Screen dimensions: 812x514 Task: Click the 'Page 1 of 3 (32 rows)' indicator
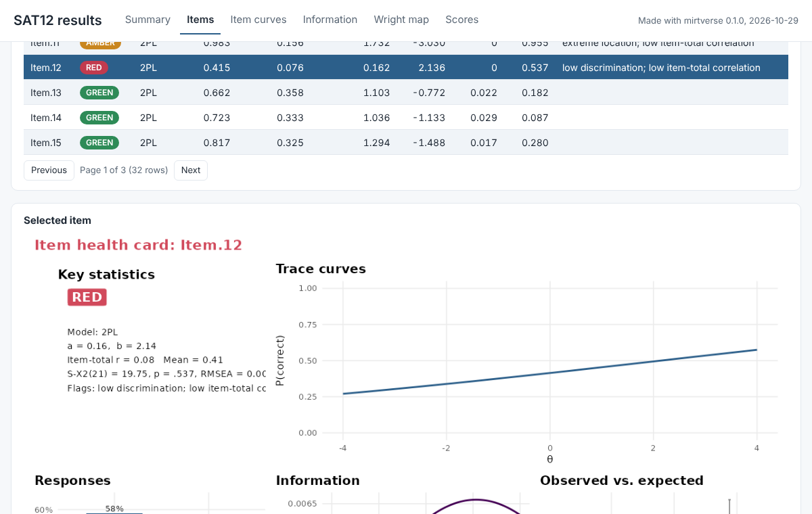click(124, 170)
